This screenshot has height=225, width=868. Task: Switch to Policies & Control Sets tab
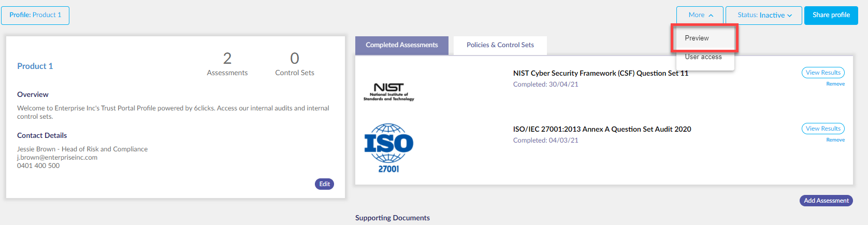coord(500,45)
